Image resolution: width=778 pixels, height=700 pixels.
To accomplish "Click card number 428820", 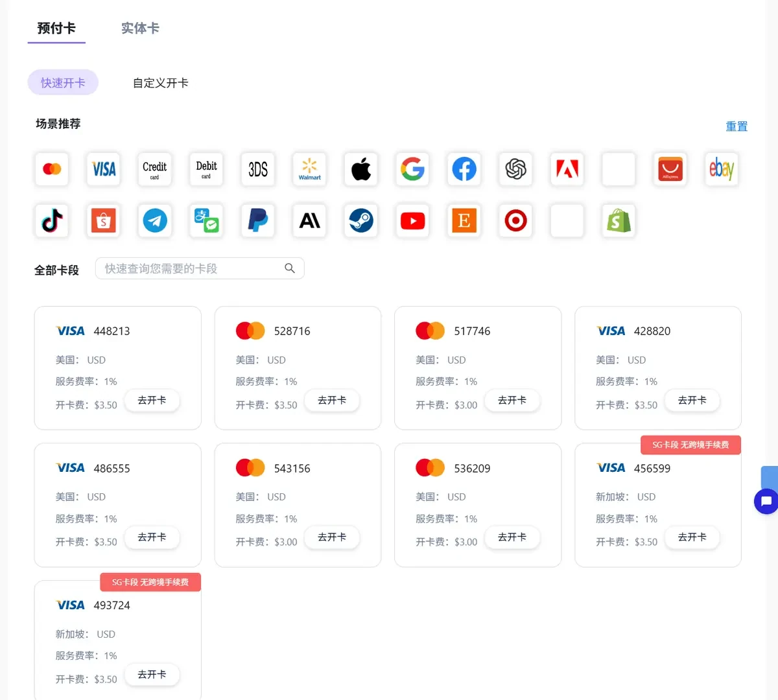I will tap(652, 331).
